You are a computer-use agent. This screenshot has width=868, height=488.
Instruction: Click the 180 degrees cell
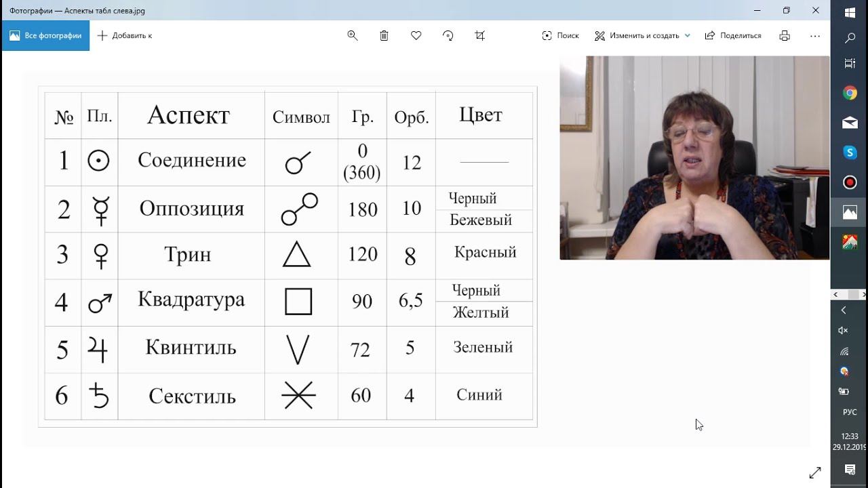tap(362, 209)
